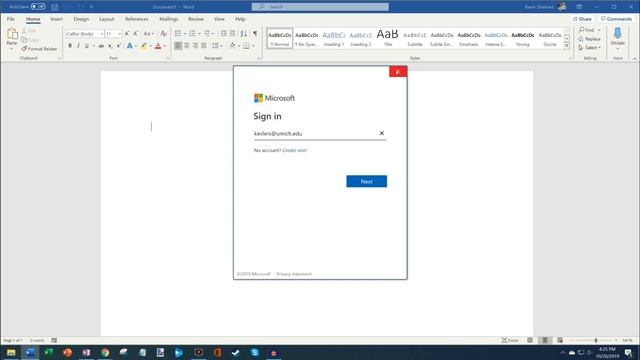
Task: Switch to Print Layout view
Action: 545,340
